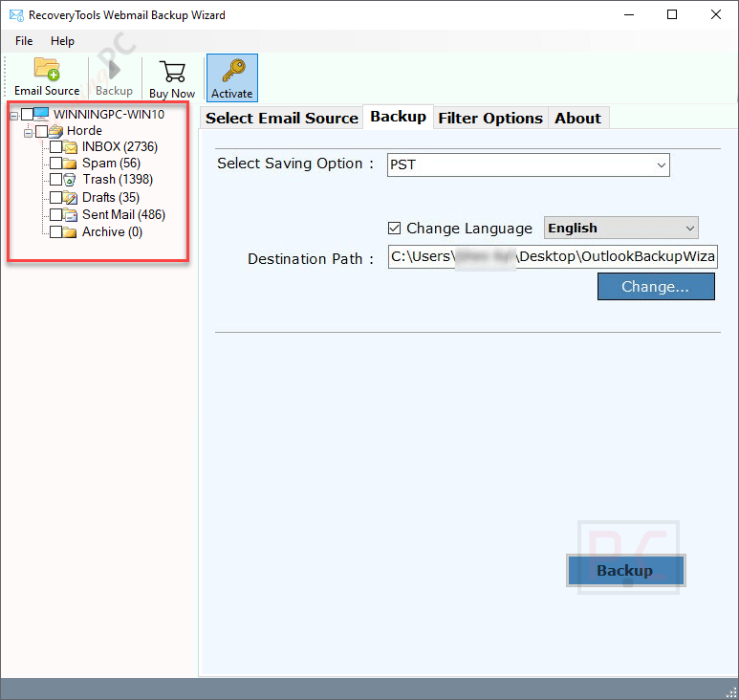Open the Help menu

tap(62, 41)
